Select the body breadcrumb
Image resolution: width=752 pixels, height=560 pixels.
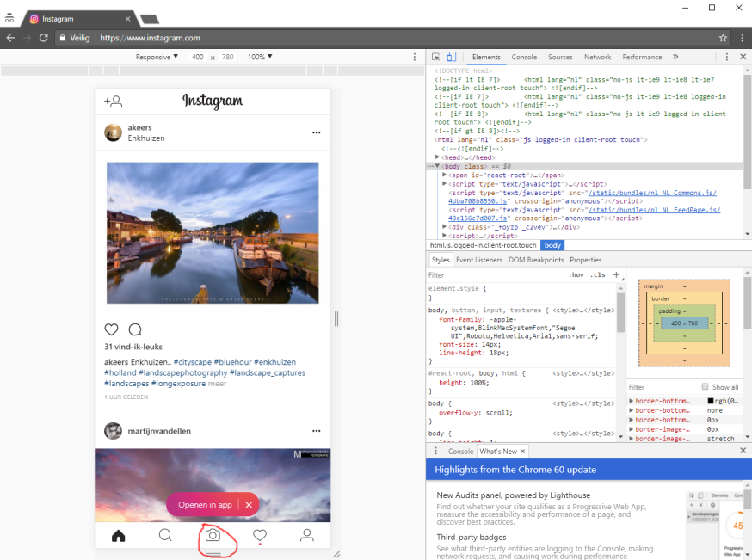point(552,245)
